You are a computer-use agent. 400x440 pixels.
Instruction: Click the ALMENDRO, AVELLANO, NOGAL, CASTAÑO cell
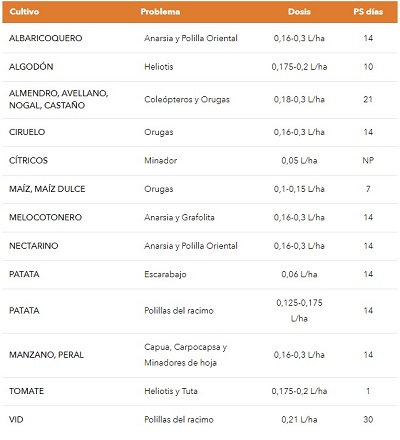(x=58, y=99)
